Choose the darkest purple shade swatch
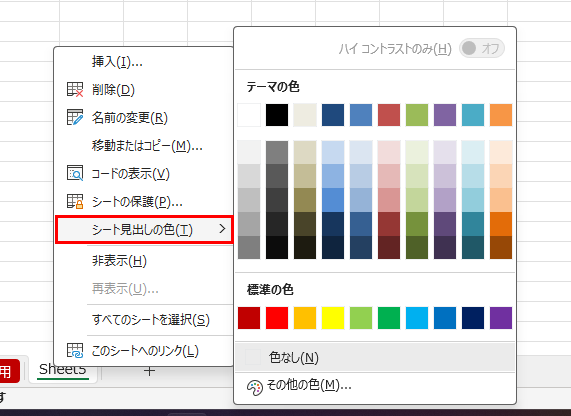 coord(445,247)
